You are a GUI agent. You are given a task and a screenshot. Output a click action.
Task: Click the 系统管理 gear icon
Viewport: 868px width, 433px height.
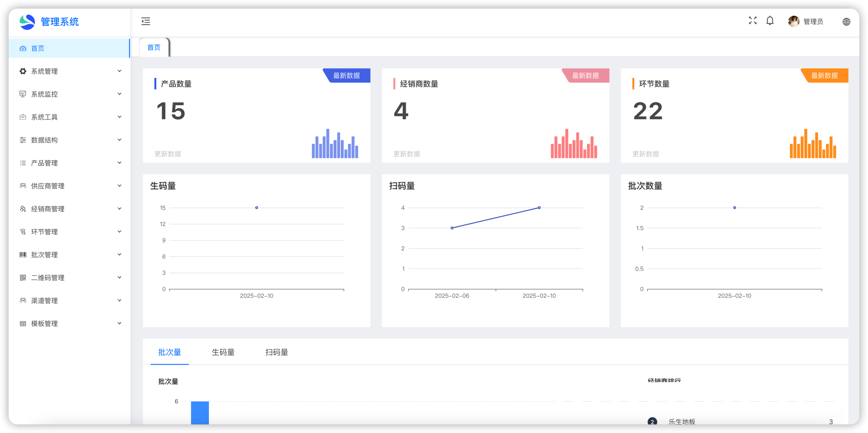[23, 71]
